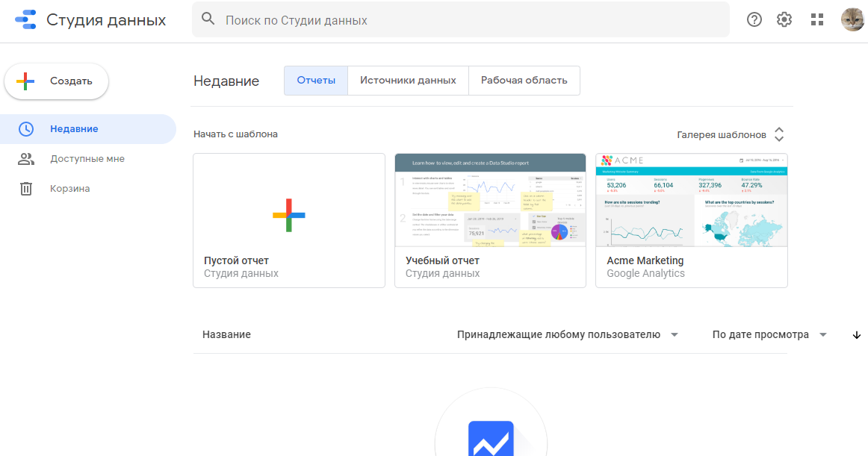Switch to the Источники данных tab
The height and width of the screenshot is (456, 868).
408,81
